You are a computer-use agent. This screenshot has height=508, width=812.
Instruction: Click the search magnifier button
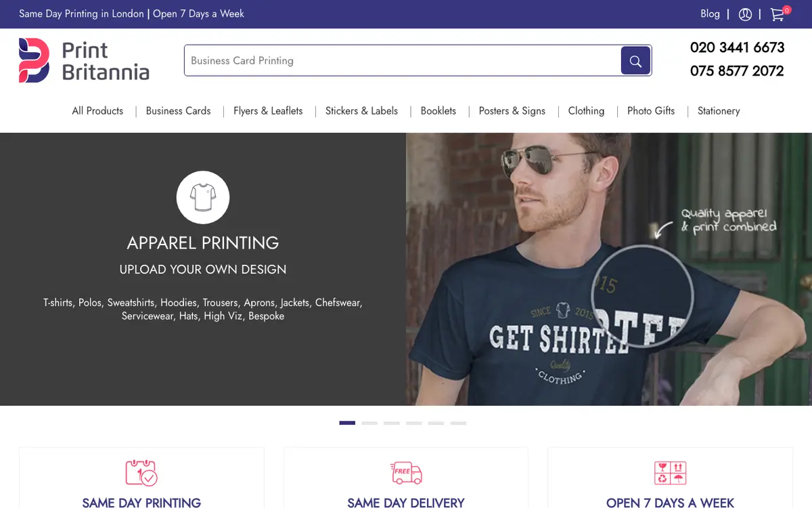(635, 61)
